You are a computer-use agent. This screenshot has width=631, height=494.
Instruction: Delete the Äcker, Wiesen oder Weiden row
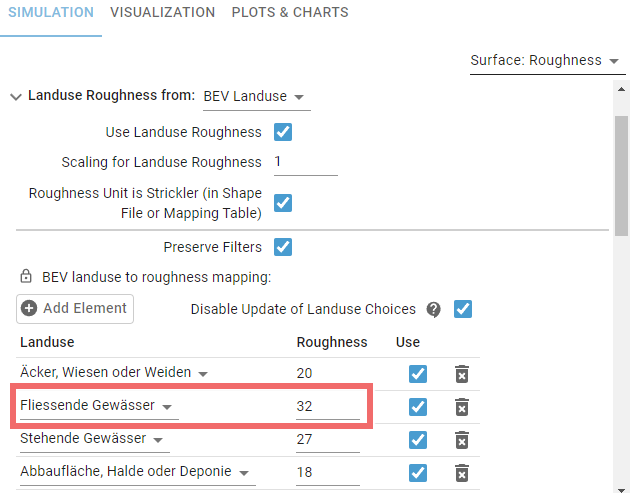pyautogui.click(x=462, y=374)
